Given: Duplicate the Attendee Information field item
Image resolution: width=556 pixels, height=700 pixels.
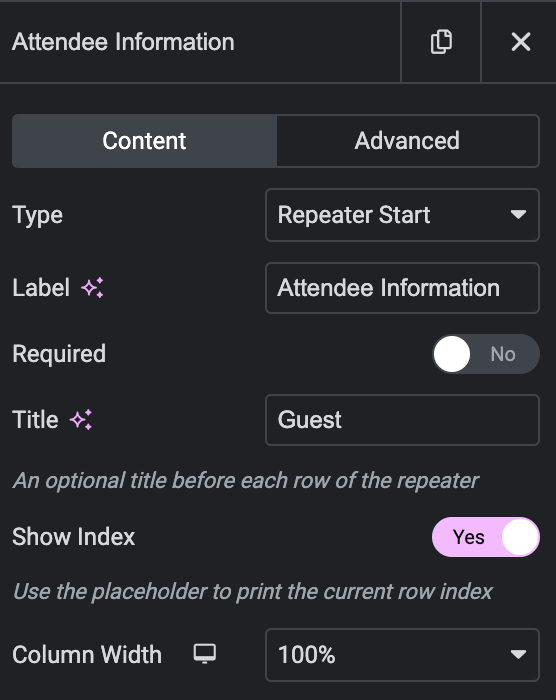Looking at the screenshot, I should coord(441,42).
